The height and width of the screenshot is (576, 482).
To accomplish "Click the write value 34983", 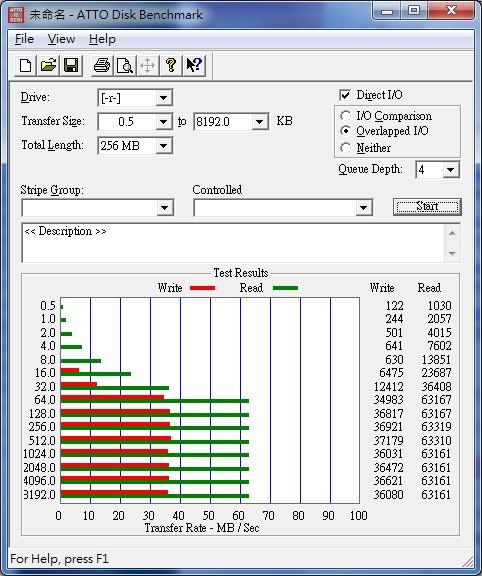I will [x=388, y=400].
